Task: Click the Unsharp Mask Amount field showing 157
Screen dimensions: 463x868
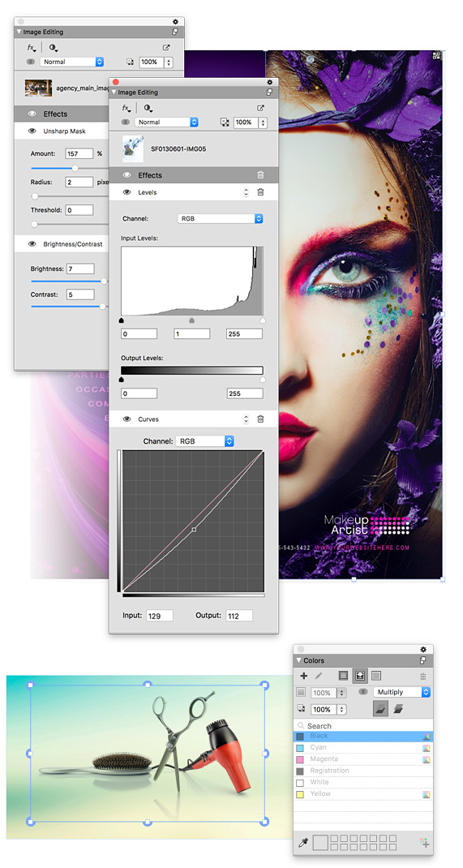Action: click(79, 153)
